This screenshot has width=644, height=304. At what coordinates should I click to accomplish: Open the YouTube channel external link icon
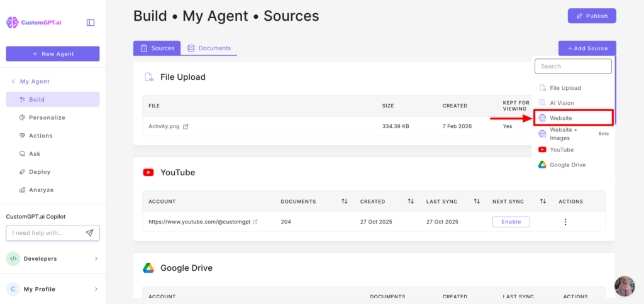click(x=255, y=222)
